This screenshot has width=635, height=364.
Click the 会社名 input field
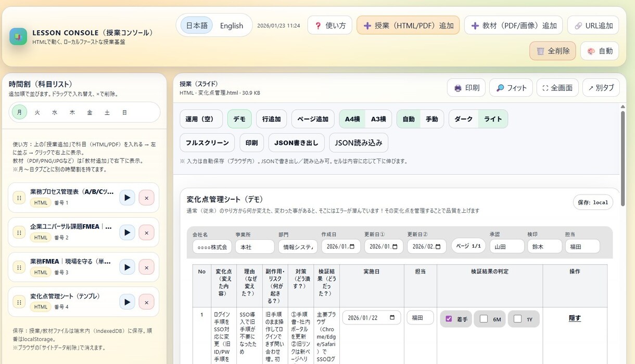pos(212,246)
